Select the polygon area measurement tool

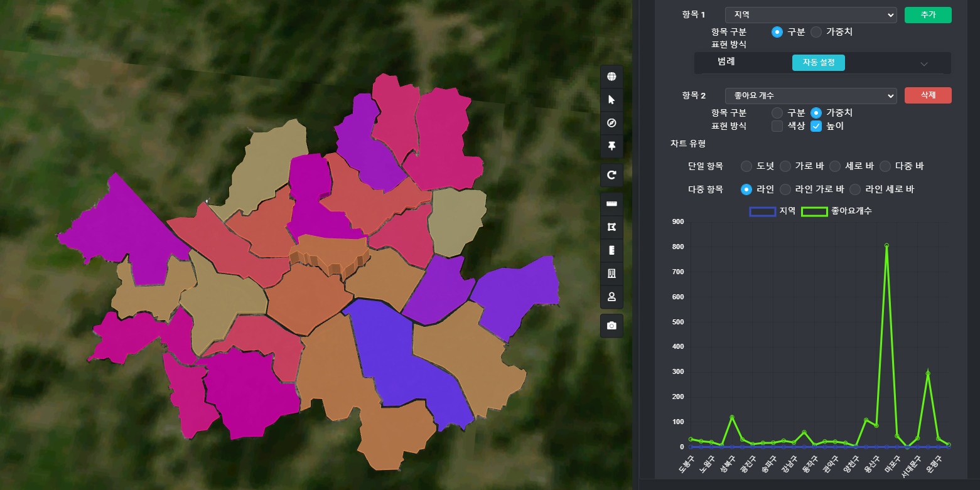click(611, 227)
